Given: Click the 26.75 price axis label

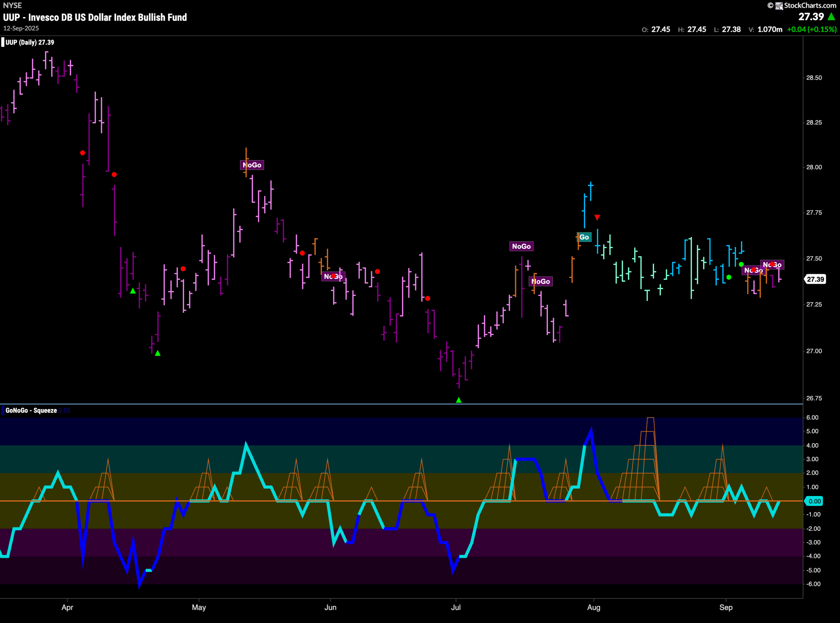Looking at the screenshot, I should click(814, 398).
